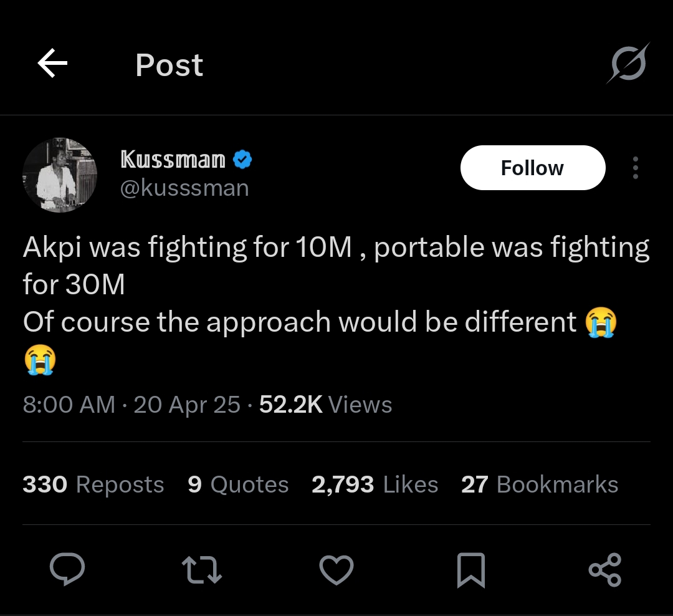673x616 pixels.
Task: View the 2,793 Likes list
Action: 375,484
